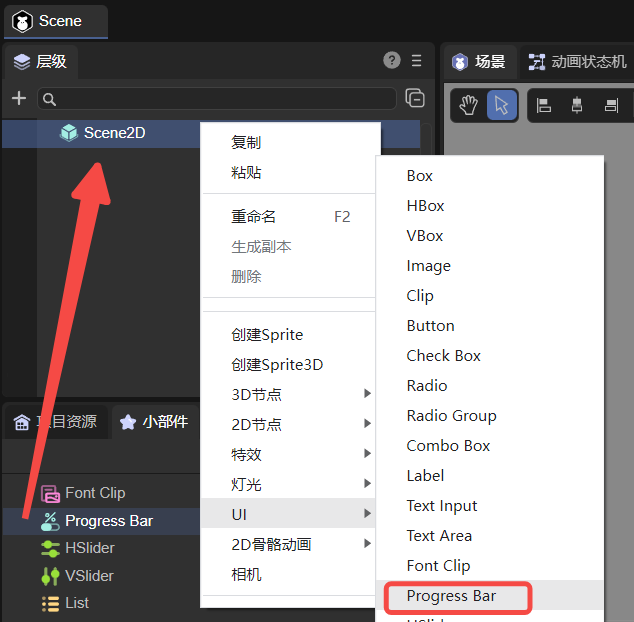
Task: Click the hierarchy help question mark icon
Action: (392, 60)
